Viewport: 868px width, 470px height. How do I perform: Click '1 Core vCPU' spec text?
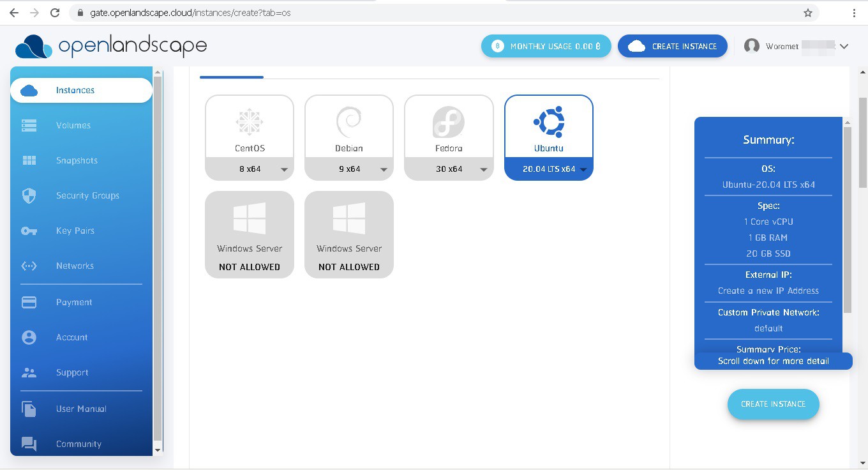pos(768,222)
